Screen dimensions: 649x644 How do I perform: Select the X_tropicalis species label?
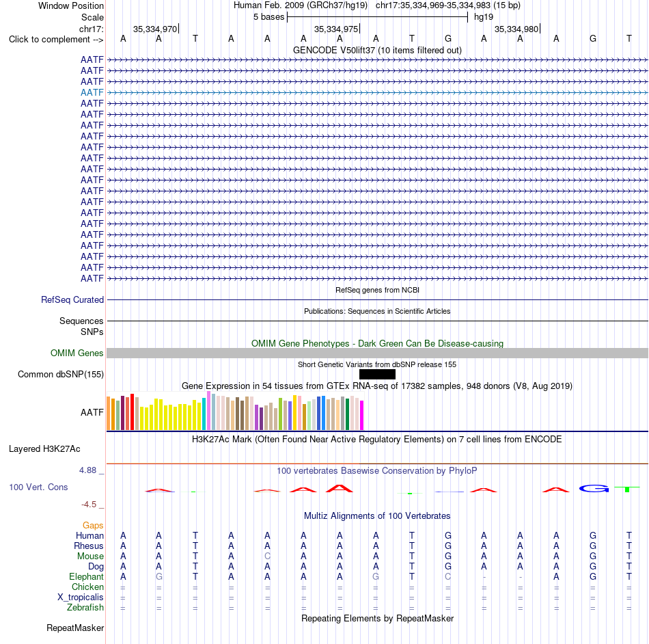81,598
